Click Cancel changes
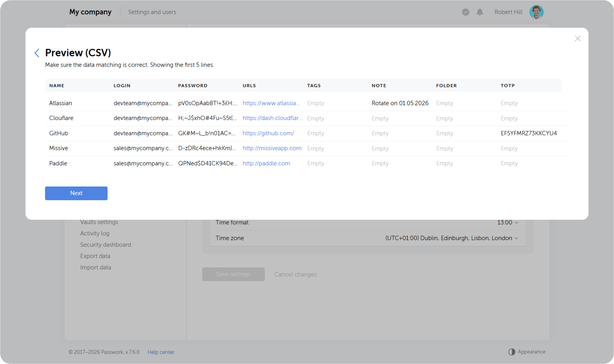This screenshot has height=364, width=614. [295, 274]
